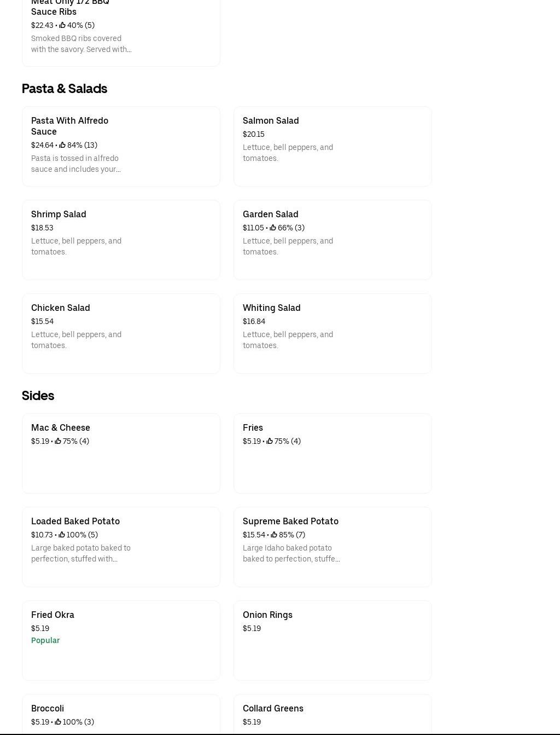Open the Fried Okra item

tap(121, 640)
